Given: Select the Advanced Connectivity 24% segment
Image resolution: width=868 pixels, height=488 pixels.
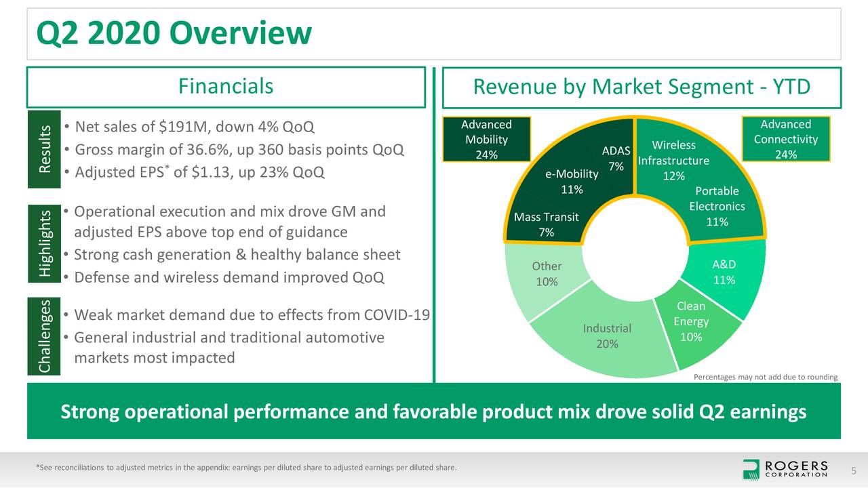Looking at the screenshot, I should click(x=785, y=139).
